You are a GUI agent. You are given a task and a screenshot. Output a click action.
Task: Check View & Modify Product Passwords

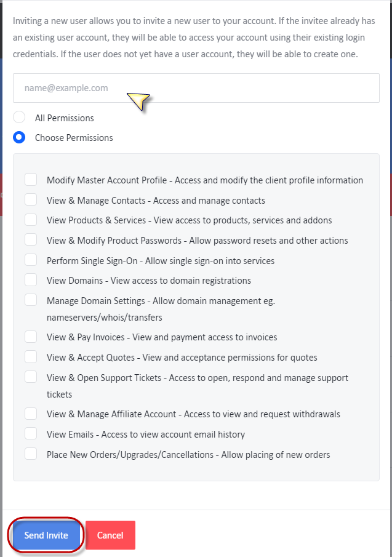(31, 240)
